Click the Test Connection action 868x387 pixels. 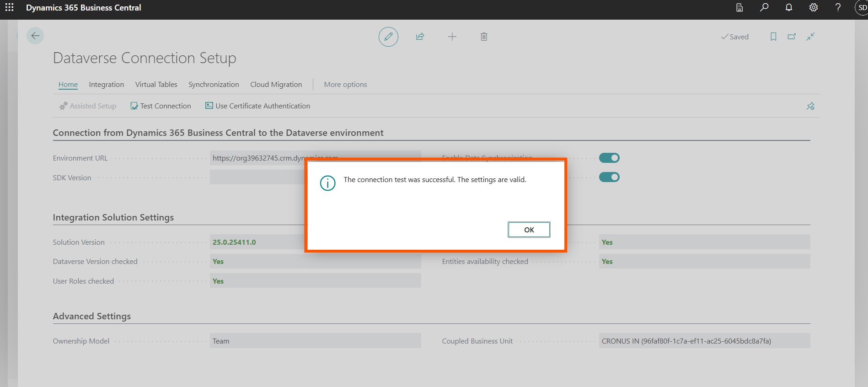161,106
